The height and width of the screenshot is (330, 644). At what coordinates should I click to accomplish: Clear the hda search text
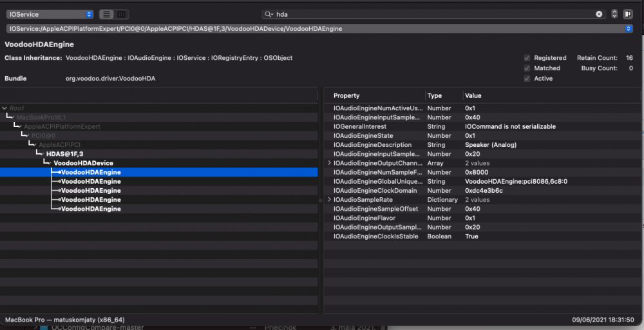(599, 14)
